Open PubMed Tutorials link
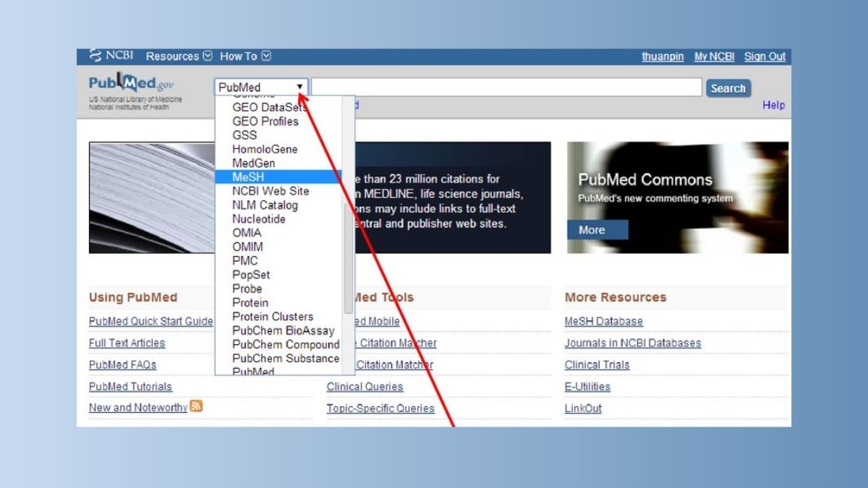Viewport: 868px width, 488px height. point(130,386)
